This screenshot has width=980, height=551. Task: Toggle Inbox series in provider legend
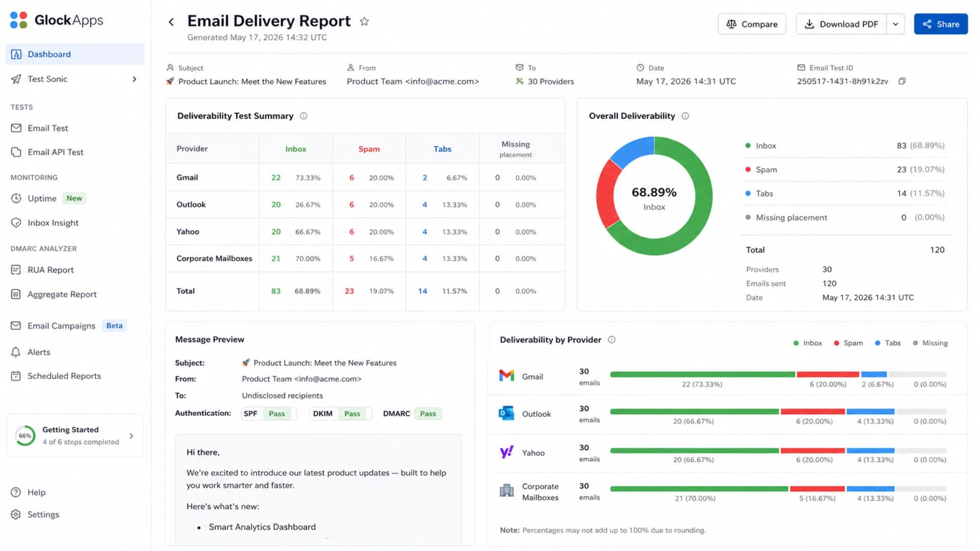point(807,343)
